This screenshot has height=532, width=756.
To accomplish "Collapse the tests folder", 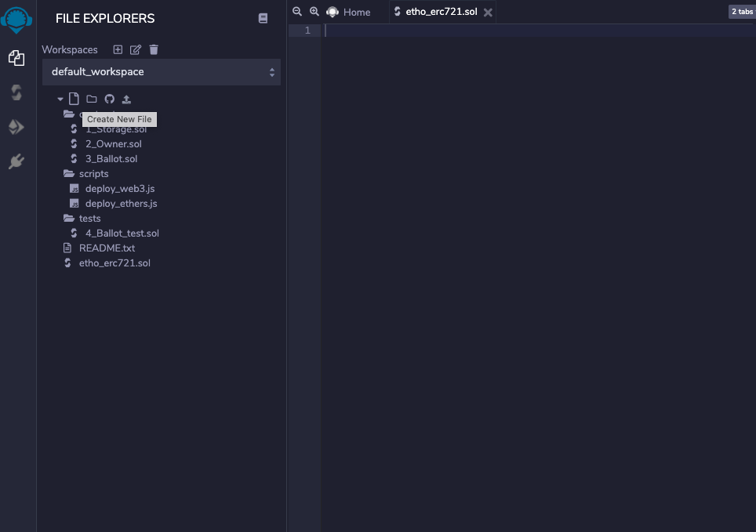I will click(69, 219).
